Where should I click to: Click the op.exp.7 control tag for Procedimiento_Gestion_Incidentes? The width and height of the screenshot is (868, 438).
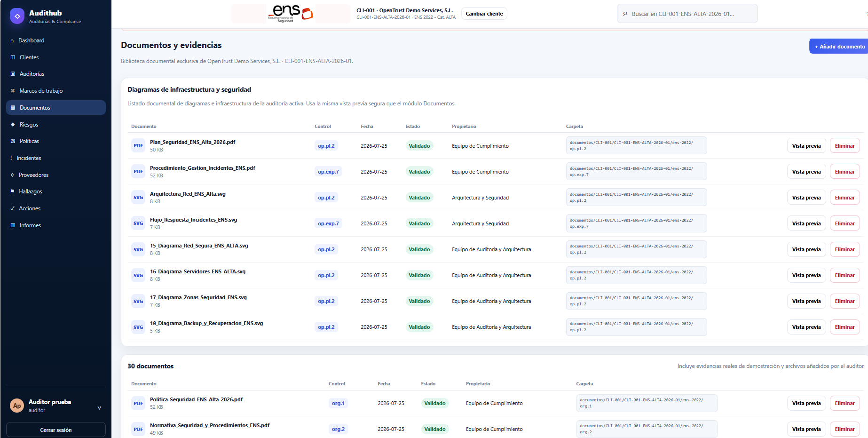(x=328, y=172)
